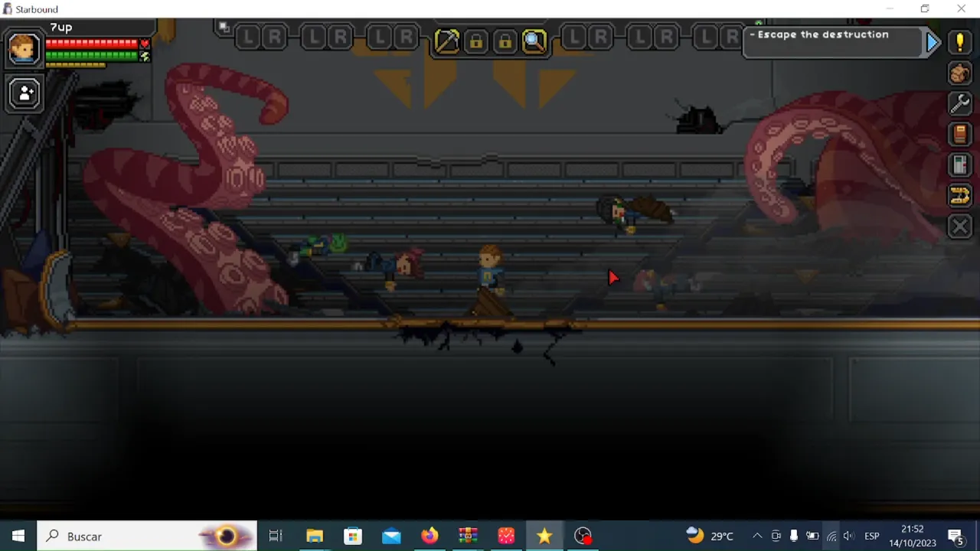Open the battery status tray icon
980x551 pixels.
(812, 536)
